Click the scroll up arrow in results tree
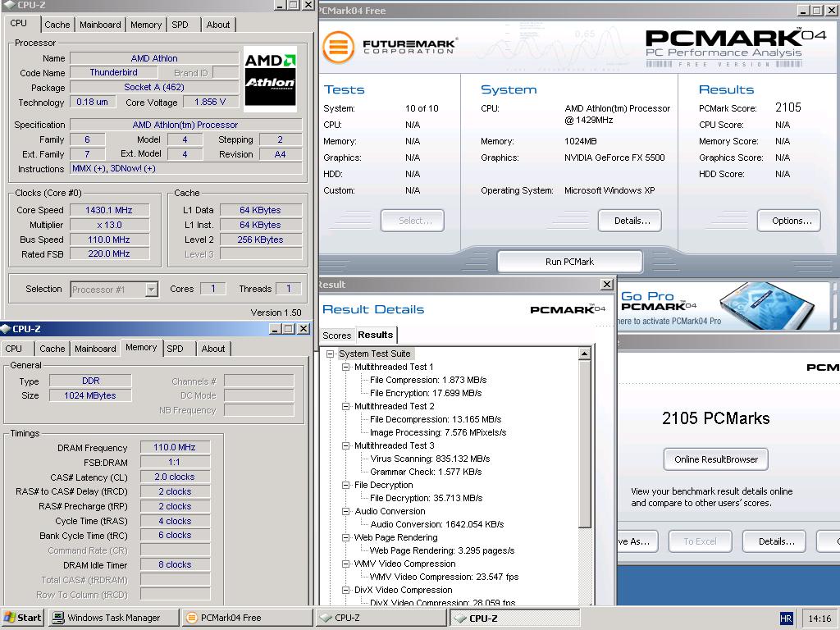This screenshot has height=630, width=840. pyautogui.click(x=584, y=354)
